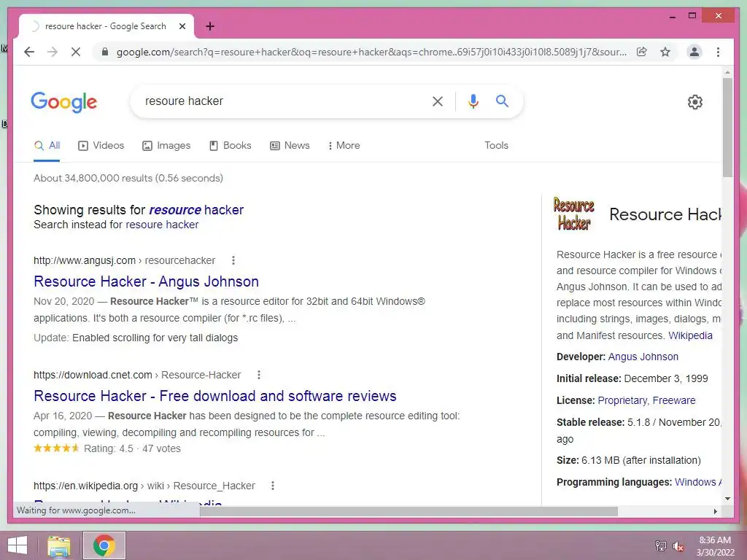The image size is (747, 560).
Task: Switch to Books results
Action: pyautogui.click(x=230, y=146)
